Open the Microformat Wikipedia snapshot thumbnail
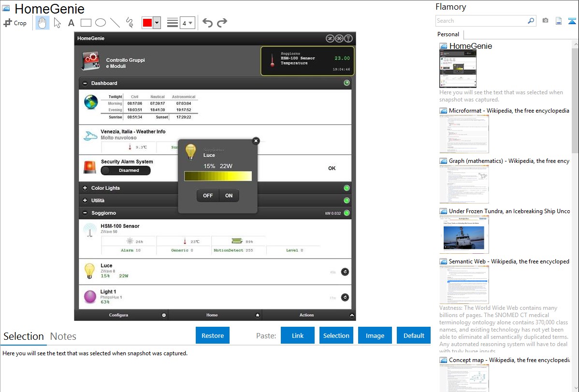This screenshot has height=392, width=579. 464,134
